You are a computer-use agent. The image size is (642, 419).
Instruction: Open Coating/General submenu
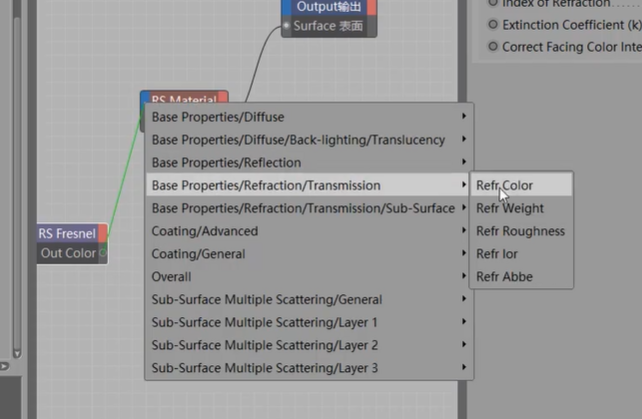(x=309, y=254)
